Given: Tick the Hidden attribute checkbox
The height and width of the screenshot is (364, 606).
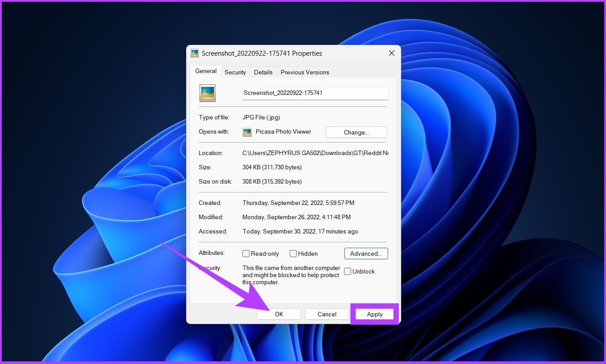Looking at the screenshot, I should tap(293, 254).
